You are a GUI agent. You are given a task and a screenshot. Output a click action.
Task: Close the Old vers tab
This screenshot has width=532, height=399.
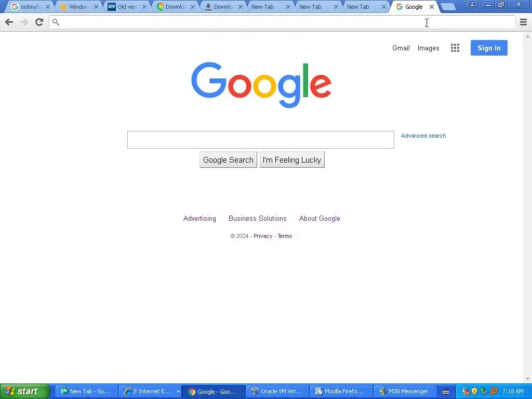point(144,7)
